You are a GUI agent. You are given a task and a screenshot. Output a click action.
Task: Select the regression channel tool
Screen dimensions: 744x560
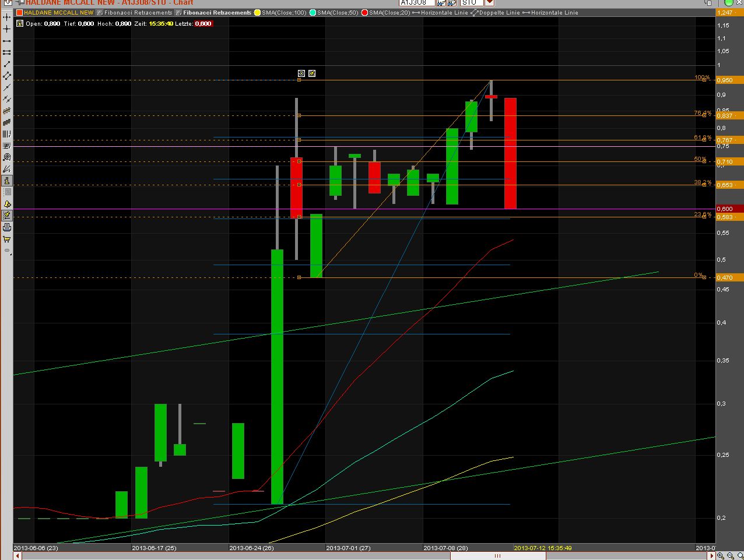(7, 111)
